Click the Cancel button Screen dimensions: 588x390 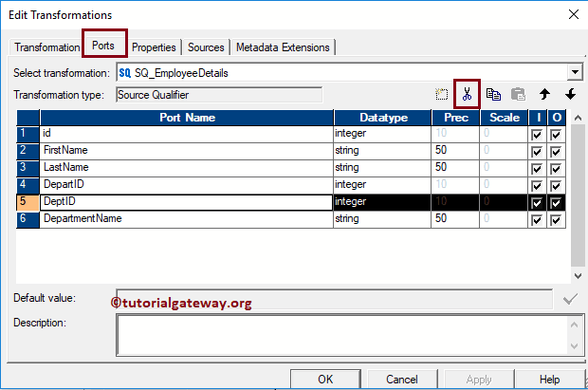click(401, 380)
